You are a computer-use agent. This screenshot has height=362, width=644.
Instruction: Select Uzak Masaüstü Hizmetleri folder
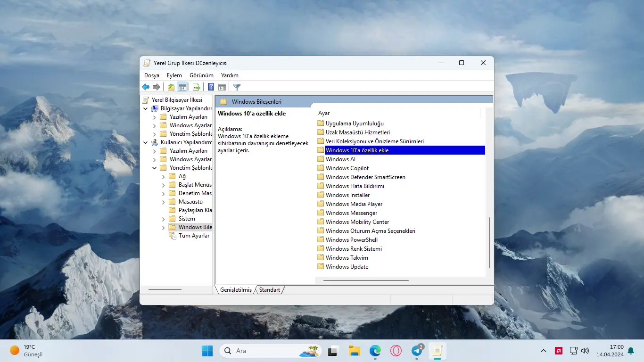coord(358,132)
